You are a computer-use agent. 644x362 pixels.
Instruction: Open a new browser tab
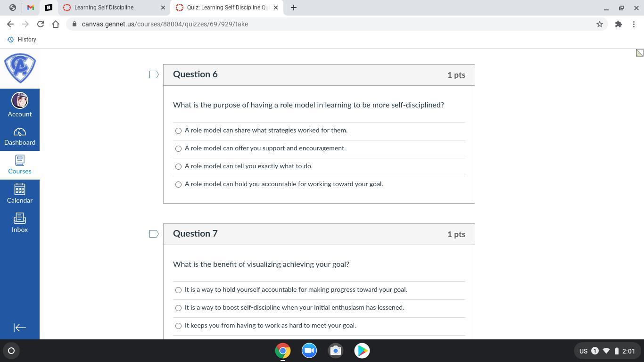[294, 8]
